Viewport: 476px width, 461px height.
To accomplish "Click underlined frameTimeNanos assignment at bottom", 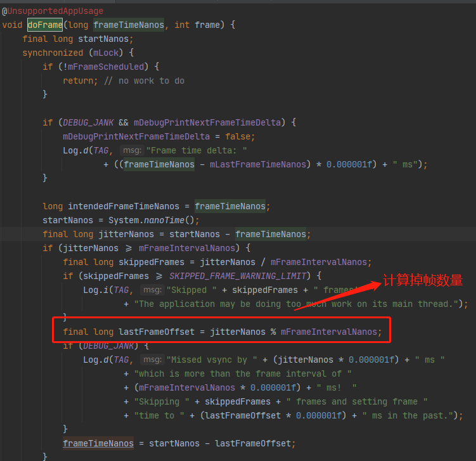I will tap(98, 444).
